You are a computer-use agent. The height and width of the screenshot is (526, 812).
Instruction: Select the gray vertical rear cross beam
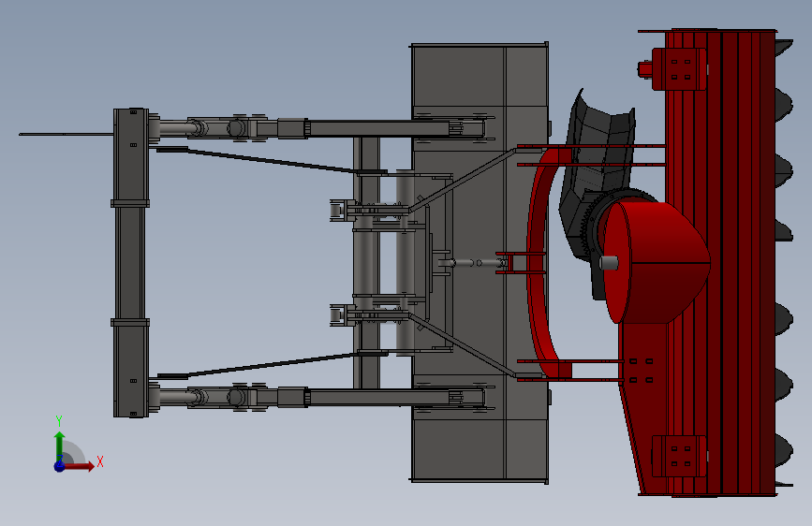(x=130, y=262)
